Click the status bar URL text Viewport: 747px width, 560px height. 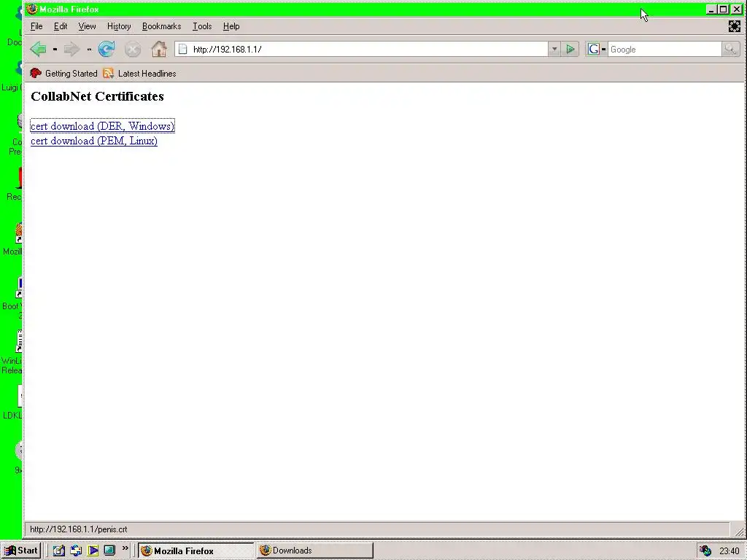tap(79, 529)
